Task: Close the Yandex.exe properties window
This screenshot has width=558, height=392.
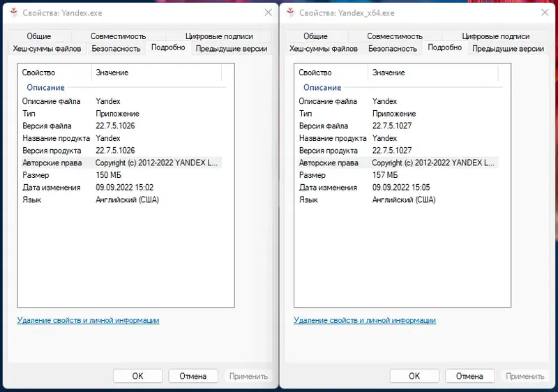Action: (268, 13)
